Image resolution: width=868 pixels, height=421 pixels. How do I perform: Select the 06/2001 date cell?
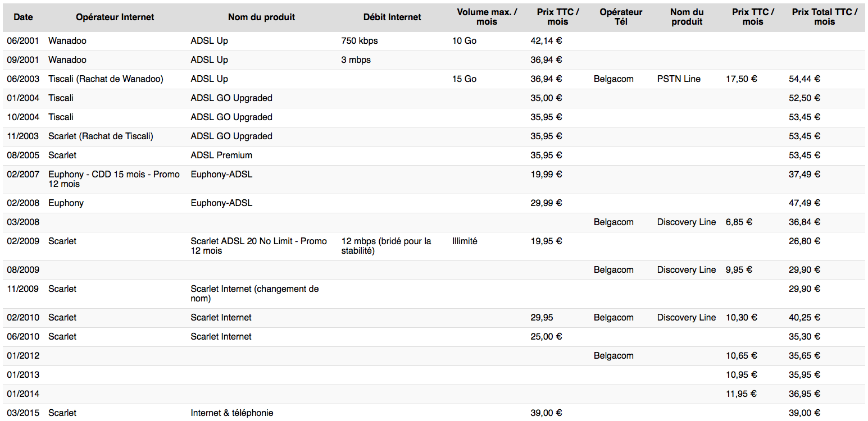(23, 41)
